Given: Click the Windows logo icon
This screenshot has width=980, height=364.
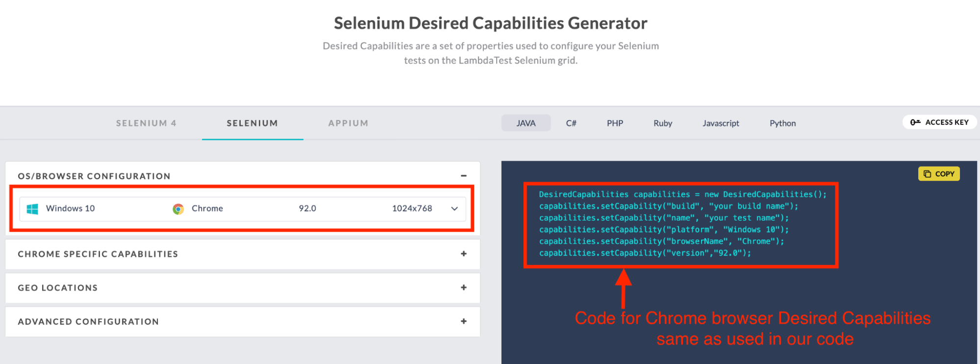Looking at the screenshot, I should point(32,209).
